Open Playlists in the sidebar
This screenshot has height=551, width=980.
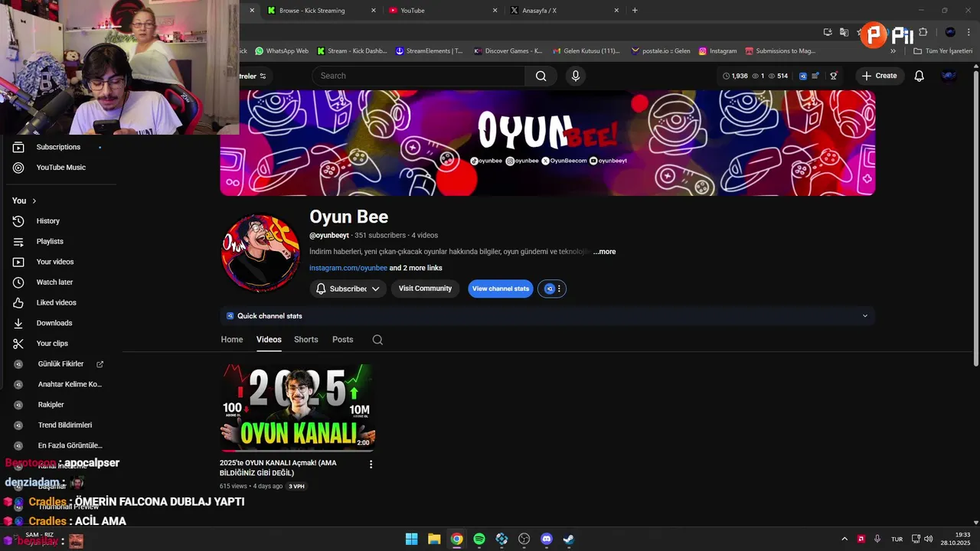pos(50,241)
